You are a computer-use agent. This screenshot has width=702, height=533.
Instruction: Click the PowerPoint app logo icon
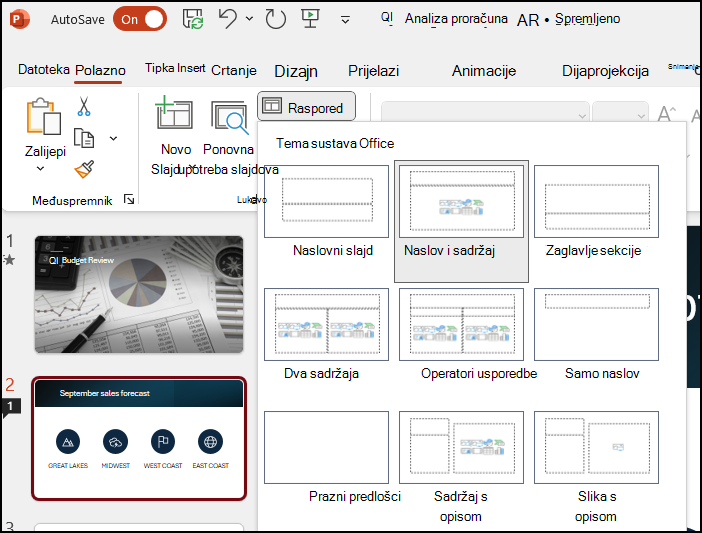(x=19, y=19)
